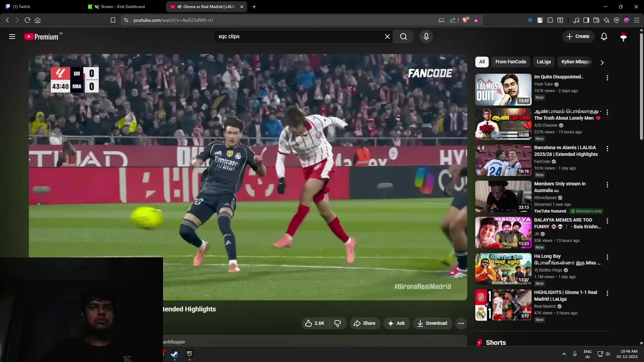Click the video player to pause
Screen dimensions: 644x362
click(248, 177)
